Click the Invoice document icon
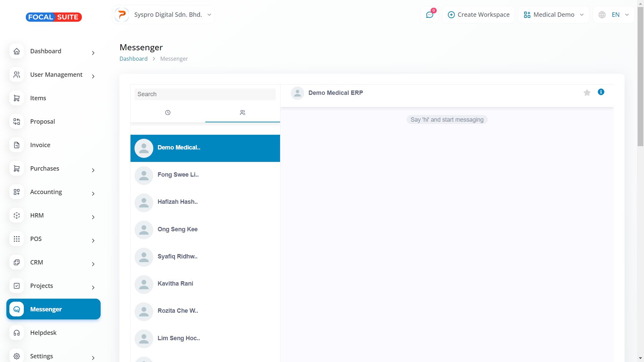The width and height of the screenshot is (644, 362). click(17, 145)
